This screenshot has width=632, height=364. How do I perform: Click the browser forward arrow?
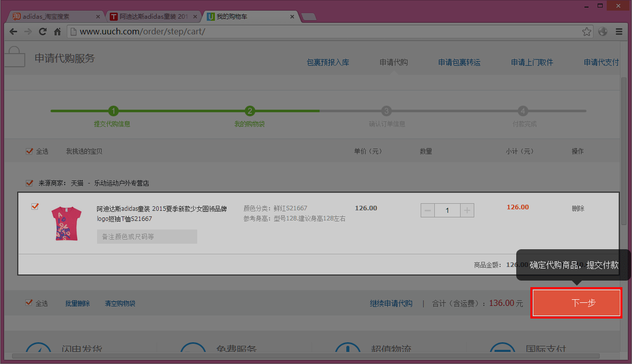click(x=28, y=31)
